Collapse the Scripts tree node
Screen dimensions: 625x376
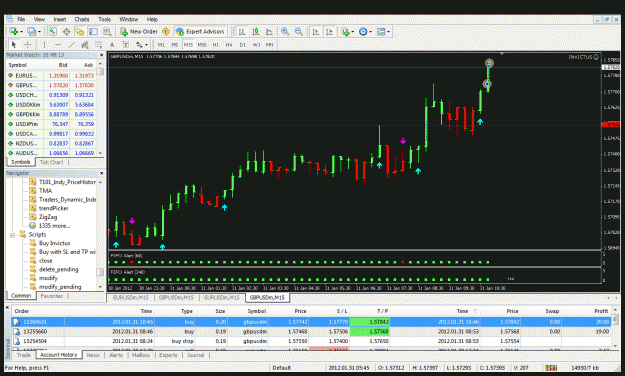(12, 234)
